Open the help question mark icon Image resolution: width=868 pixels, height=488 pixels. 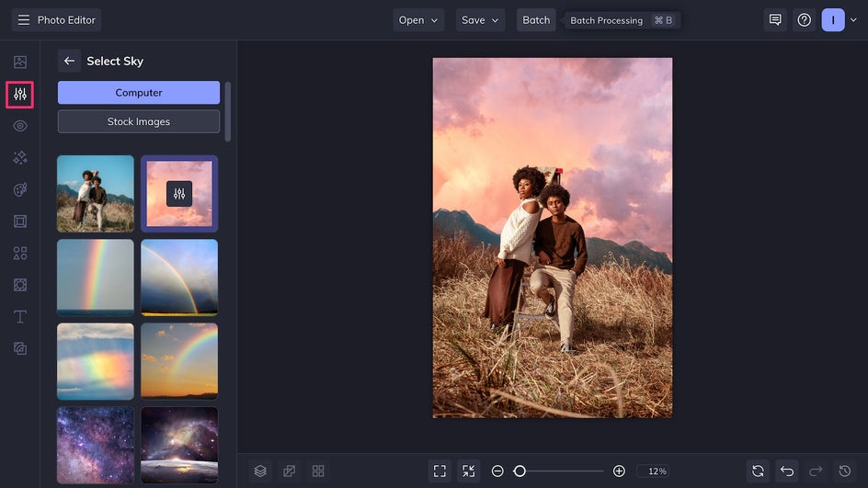[x=805, y=20]
